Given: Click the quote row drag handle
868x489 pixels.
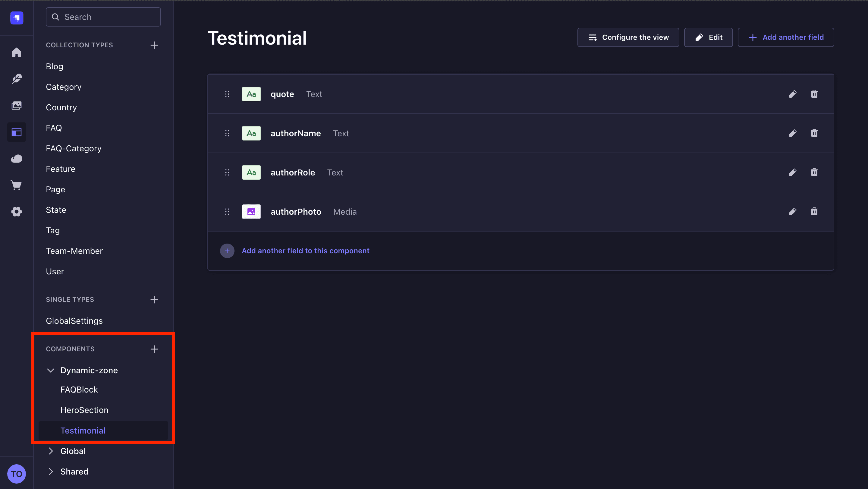Looking at the screenshot, I should coord(227,94).
